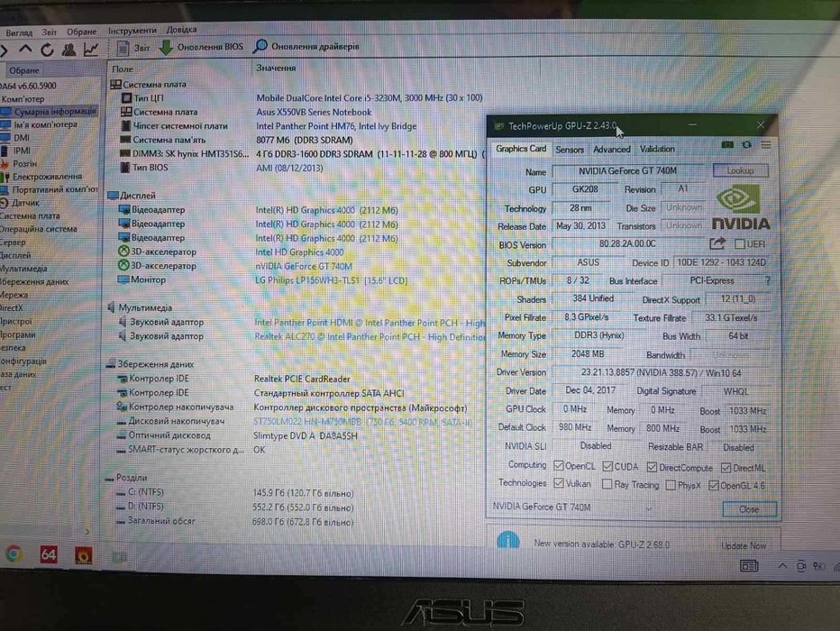Click the AIDA64 up arrow toolbar icon

pyautogui.click(x=25, y=50)
